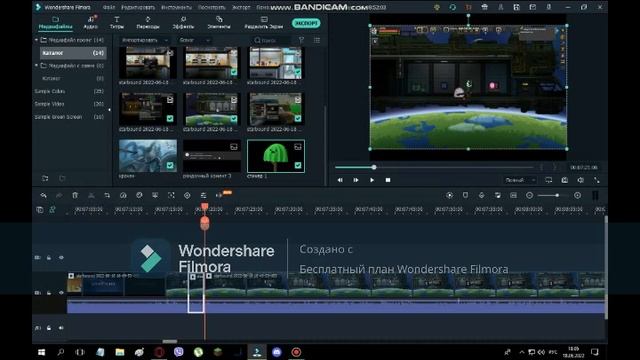Click the audio stretch icon with orange badge
This screenshot has height=360, width=640.
tap(219, 196)
